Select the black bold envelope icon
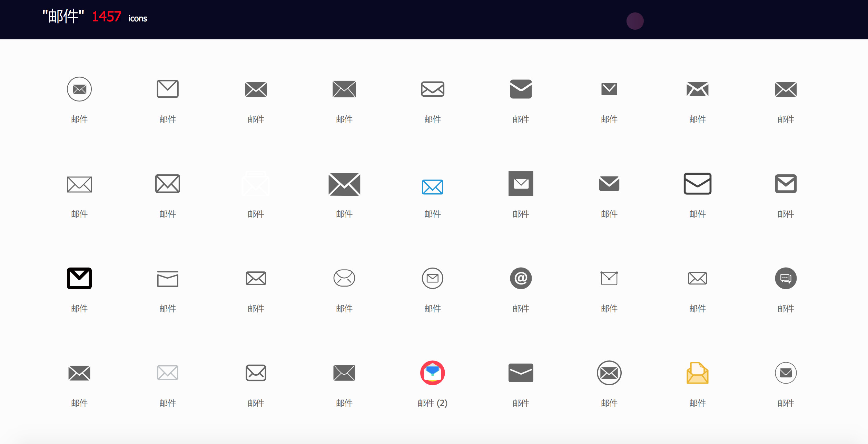The height and width of the screenshot is (444, 868). [x=79, y=278]
